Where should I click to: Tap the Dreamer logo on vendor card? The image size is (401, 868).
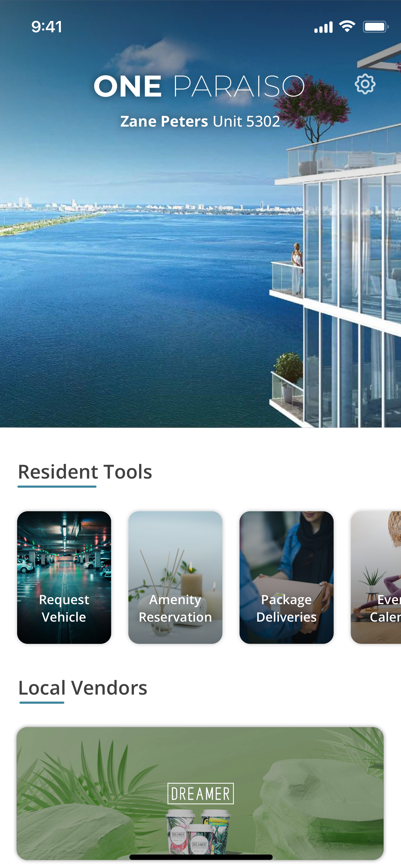[200, 793]
